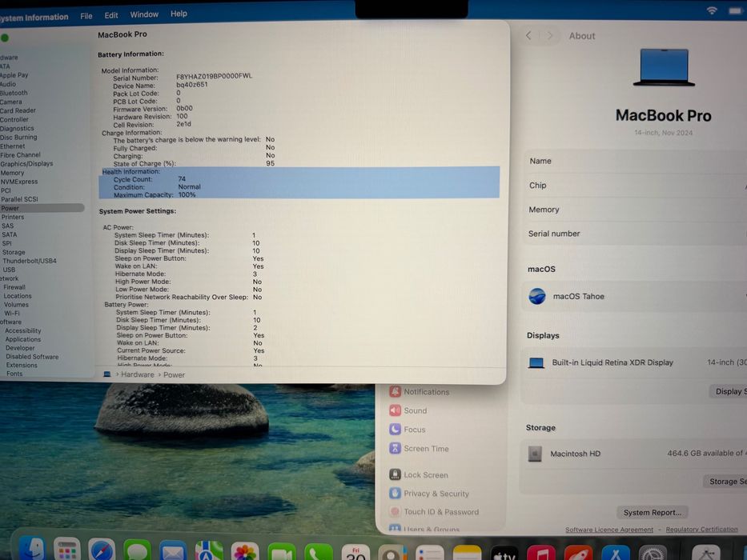Image resolution: width=747 pixels, height=560 pixels.
Task: Go forward using the About forward chevron
Action: pos(550,36)
